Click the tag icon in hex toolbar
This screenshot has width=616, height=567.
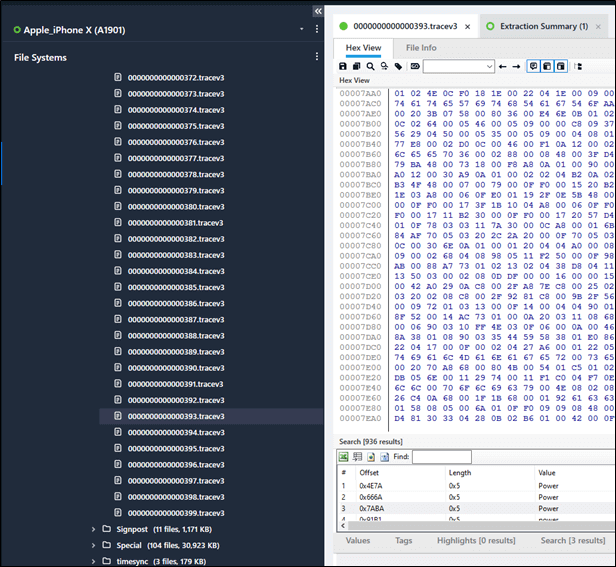coord(398,66)
